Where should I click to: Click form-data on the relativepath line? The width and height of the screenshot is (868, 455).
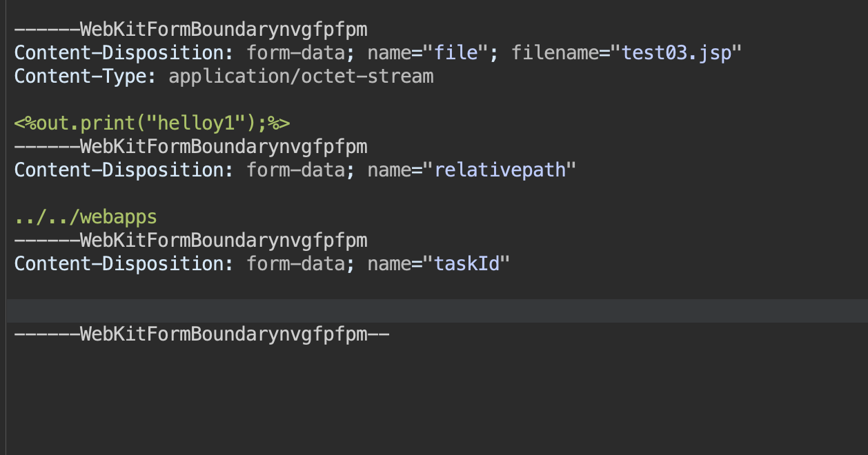coord(295,170)
